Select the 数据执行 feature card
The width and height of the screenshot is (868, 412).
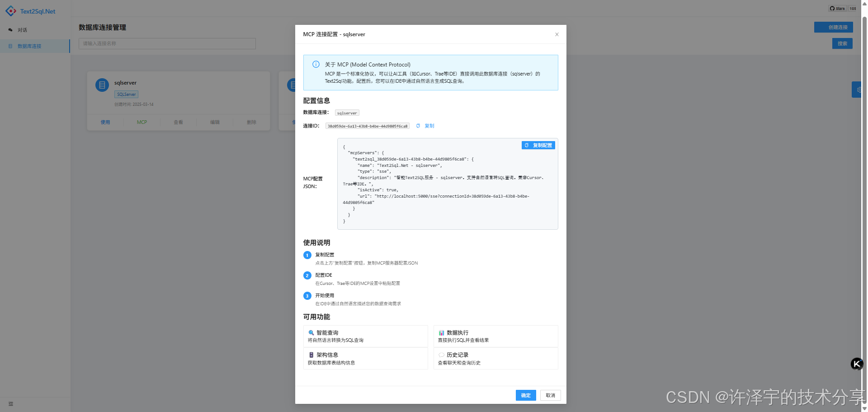[x=495, y=336]
